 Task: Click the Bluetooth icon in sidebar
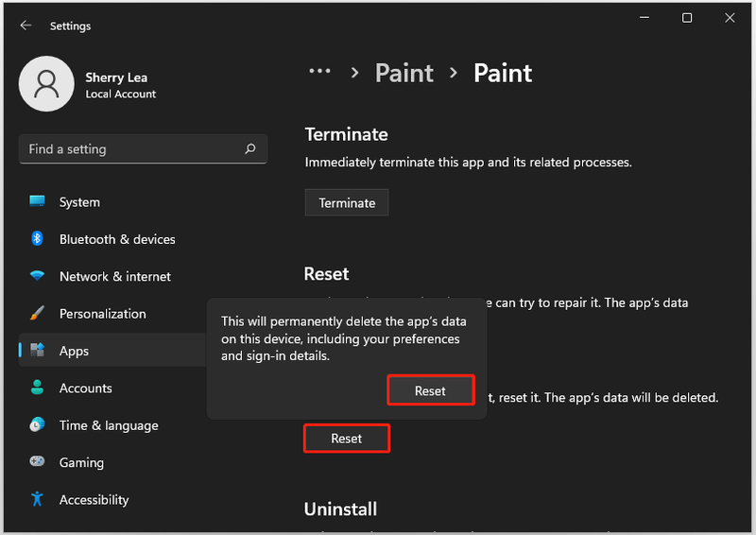(37, 238)
